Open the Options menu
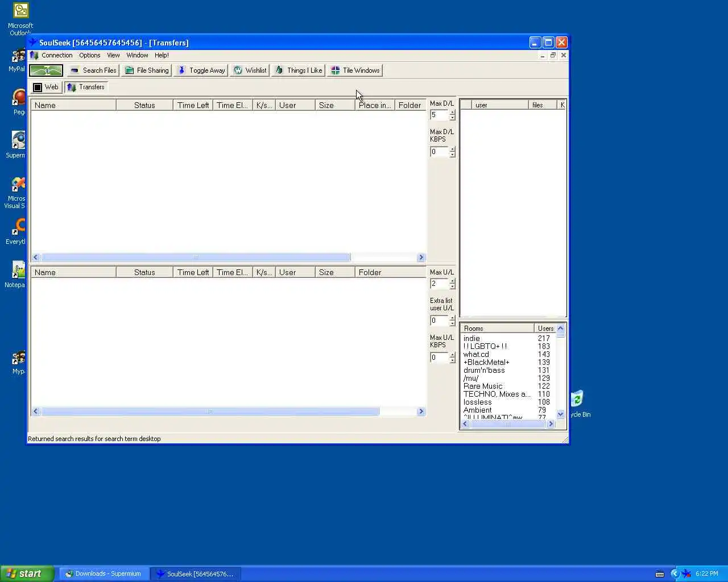 click(x=89, y=55)
